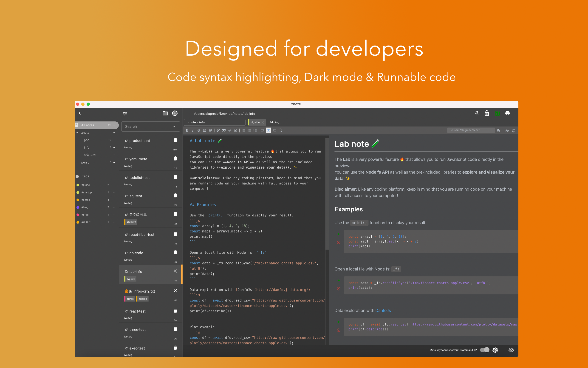Open note list filter settings sliders icon

point(125,114)
